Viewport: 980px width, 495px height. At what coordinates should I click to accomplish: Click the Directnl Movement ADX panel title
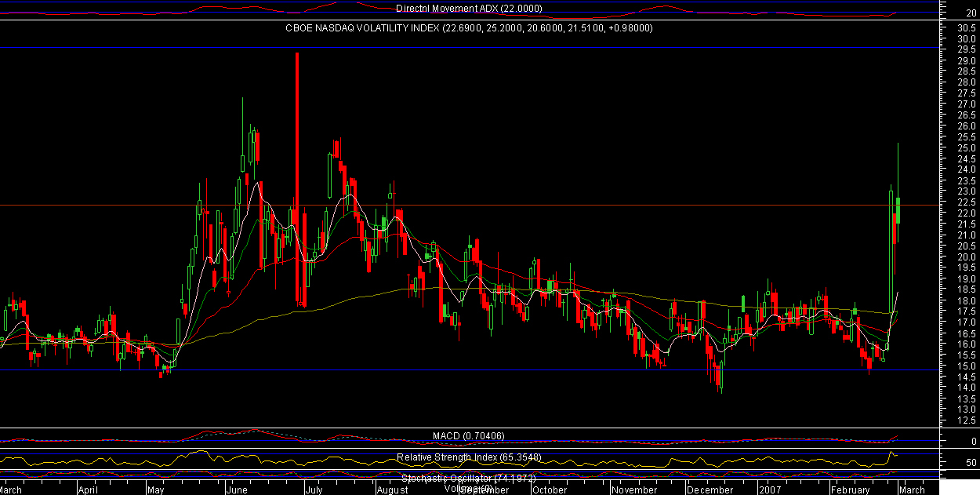coord(469,9)
